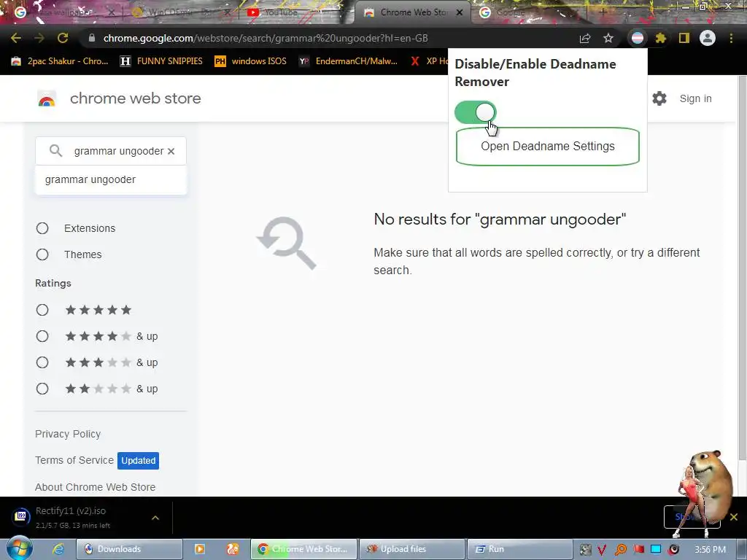Screen dimensions: 747x560
Task: Select two stars & up filter
Action: tap(42, 389)
